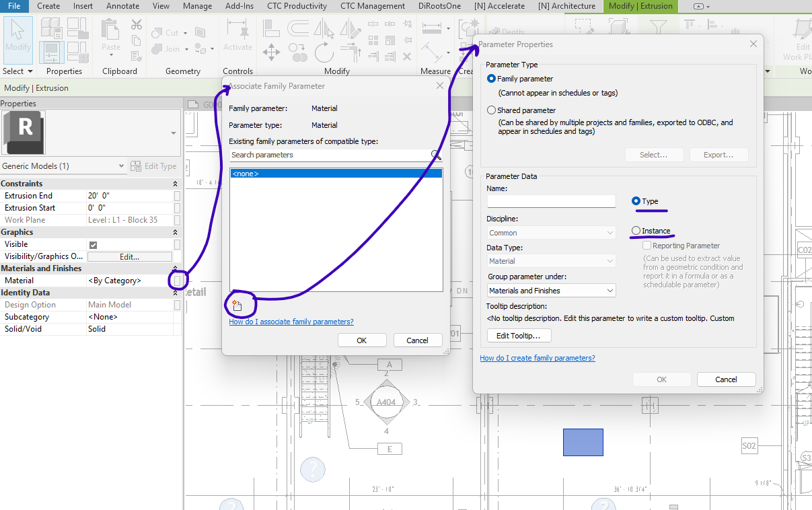Click the search magnifier in Associate Family Parameter

pos(436,155)
